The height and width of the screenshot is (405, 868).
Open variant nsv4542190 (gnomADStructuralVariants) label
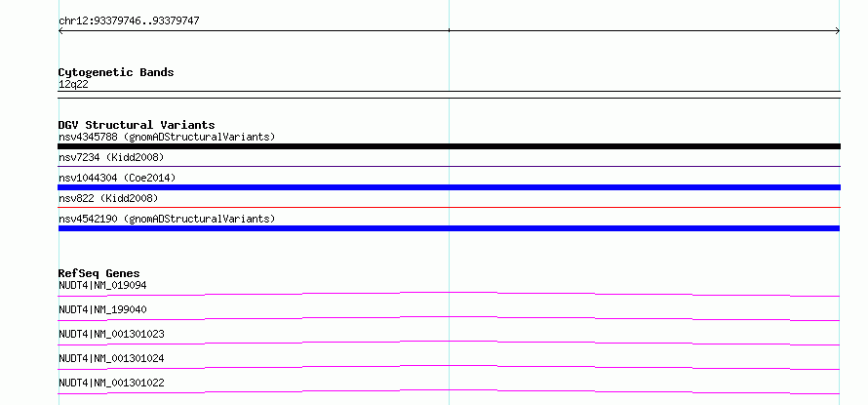[167, 219]
